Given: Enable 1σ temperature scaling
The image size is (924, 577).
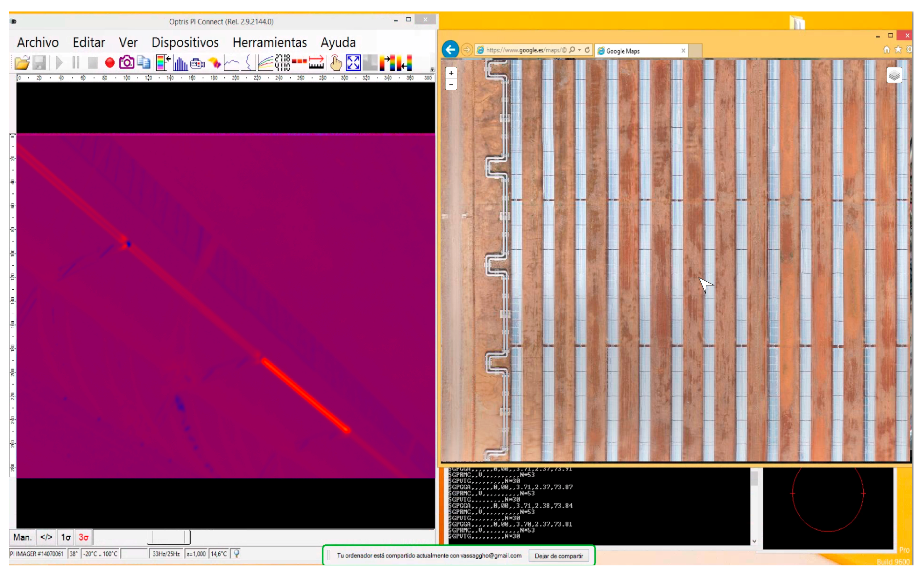Looking at the screenshot, I should tap(66, 538).
